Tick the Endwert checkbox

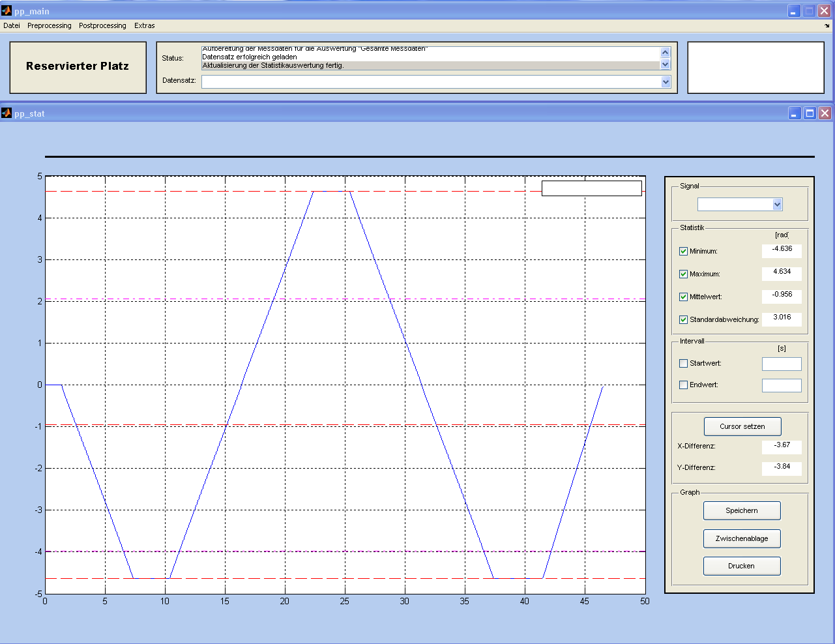(x=683, y=385)
